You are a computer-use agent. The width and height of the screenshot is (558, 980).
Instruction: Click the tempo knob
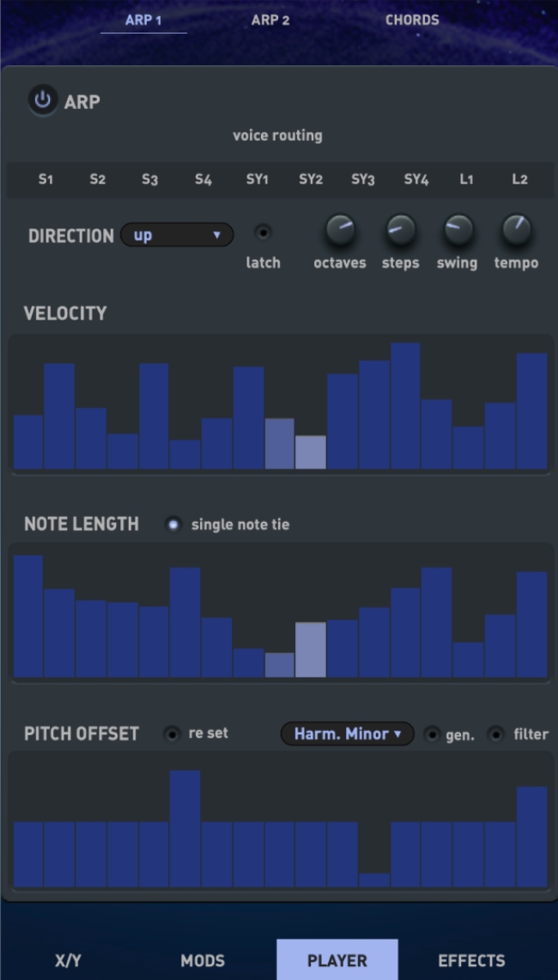517,230
